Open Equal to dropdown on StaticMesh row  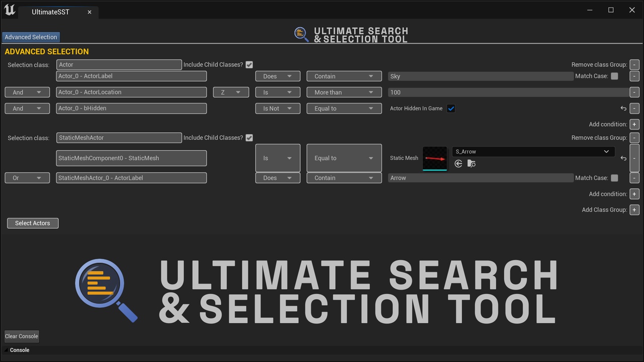(x=344, y=158)
